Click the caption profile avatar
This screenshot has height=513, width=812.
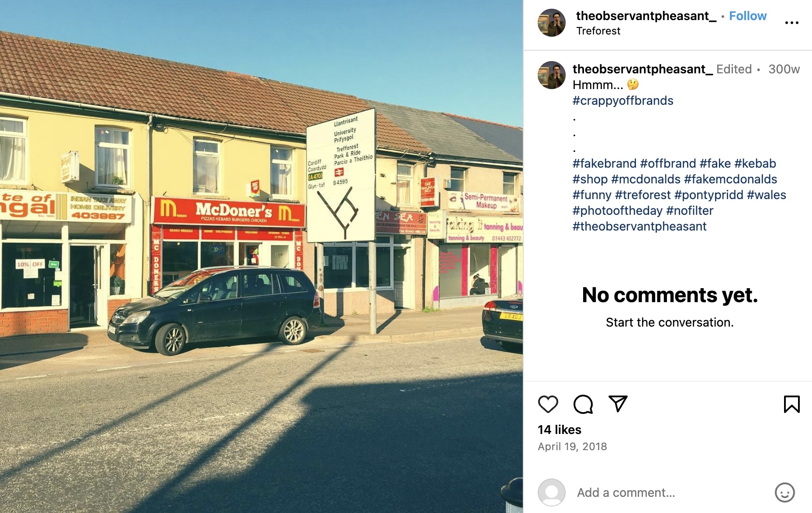[x=551, y=75]
